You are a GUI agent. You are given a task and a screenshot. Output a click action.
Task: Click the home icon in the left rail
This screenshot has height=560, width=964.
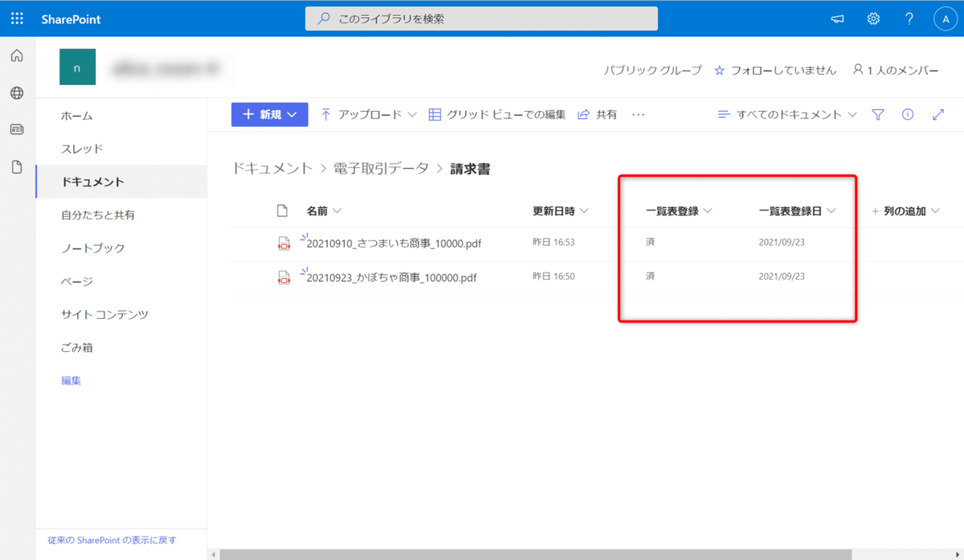point(16,55)
